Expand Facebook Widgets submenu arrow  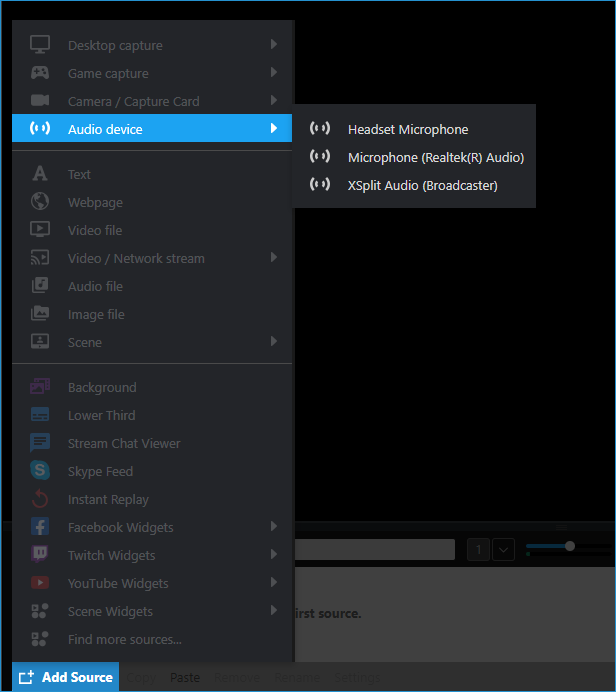point(274,526)
